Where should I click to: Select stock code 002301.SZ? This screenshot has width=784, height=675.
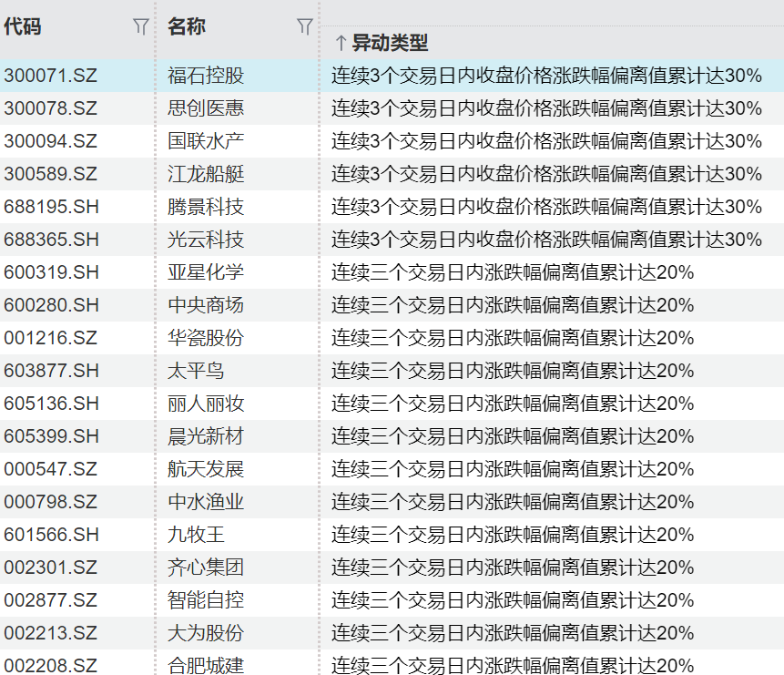[x=50, y=568]
